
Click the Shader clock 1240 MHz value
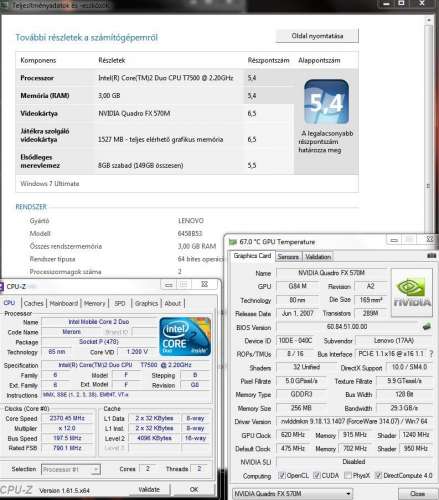(x=415, y=435)
